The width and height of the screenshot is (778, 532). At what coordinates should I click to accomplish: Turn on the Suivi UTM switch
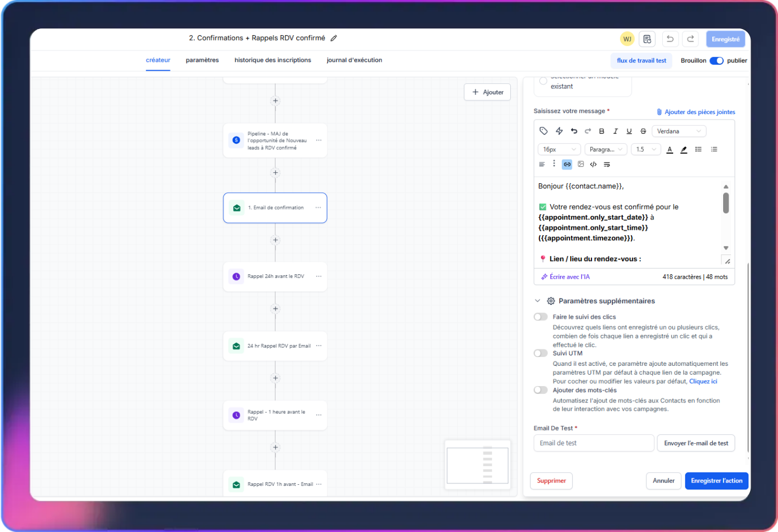coord(540,353)
